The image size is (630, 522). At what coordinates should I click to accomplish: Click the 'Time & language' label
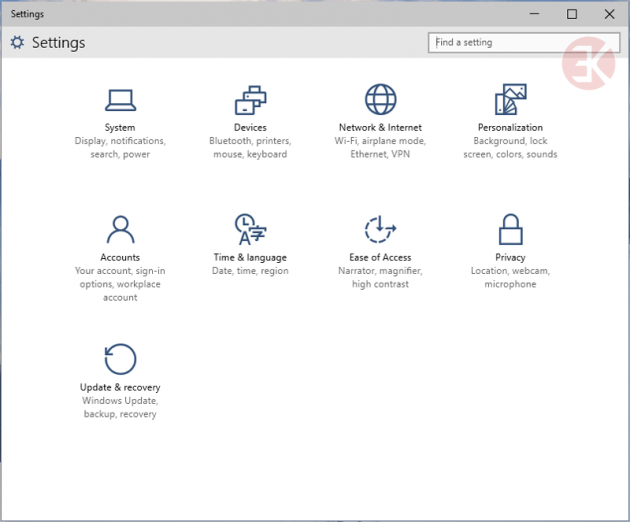click(x=250, y=258)
